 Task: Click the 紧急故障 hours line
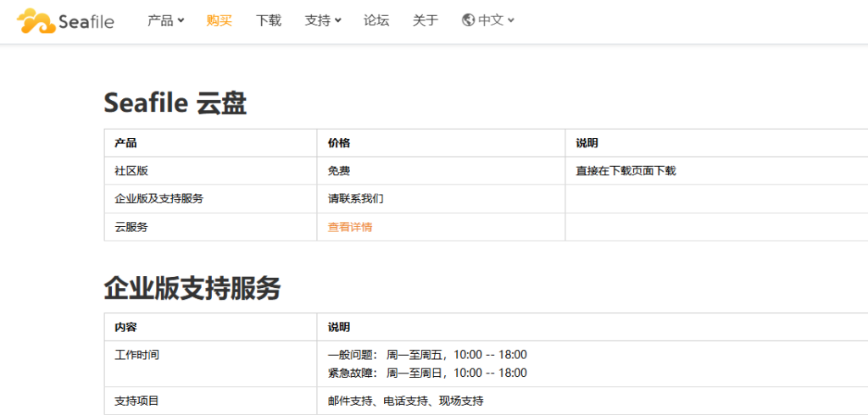click(427, 373)
